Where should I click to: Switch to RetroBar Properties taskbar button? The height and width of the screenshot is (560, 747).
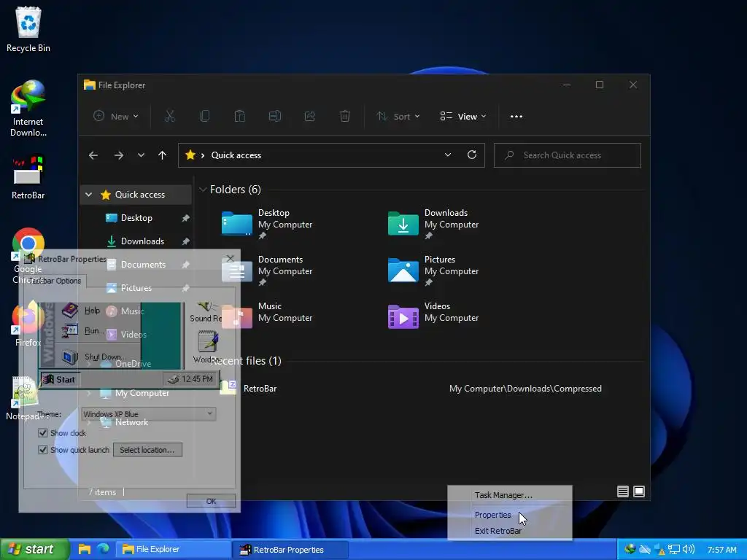point(290,550)
